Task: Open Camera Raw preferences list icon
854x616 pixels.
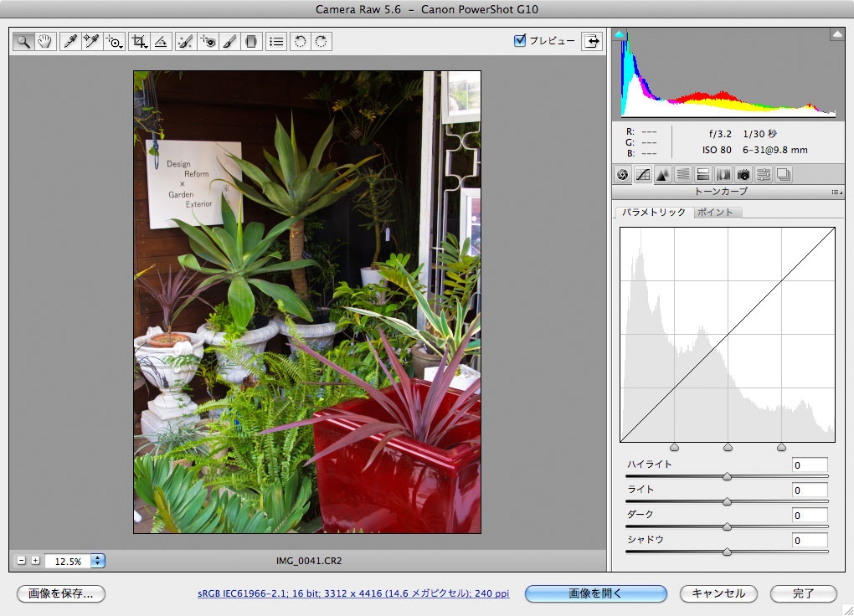Action: tap(276, 41)
